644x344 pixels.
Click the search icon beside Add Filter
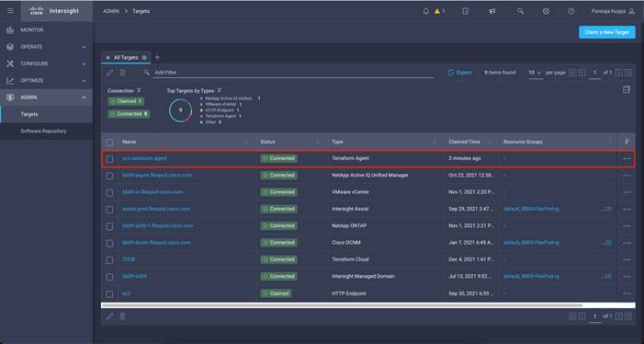[146, 73]
